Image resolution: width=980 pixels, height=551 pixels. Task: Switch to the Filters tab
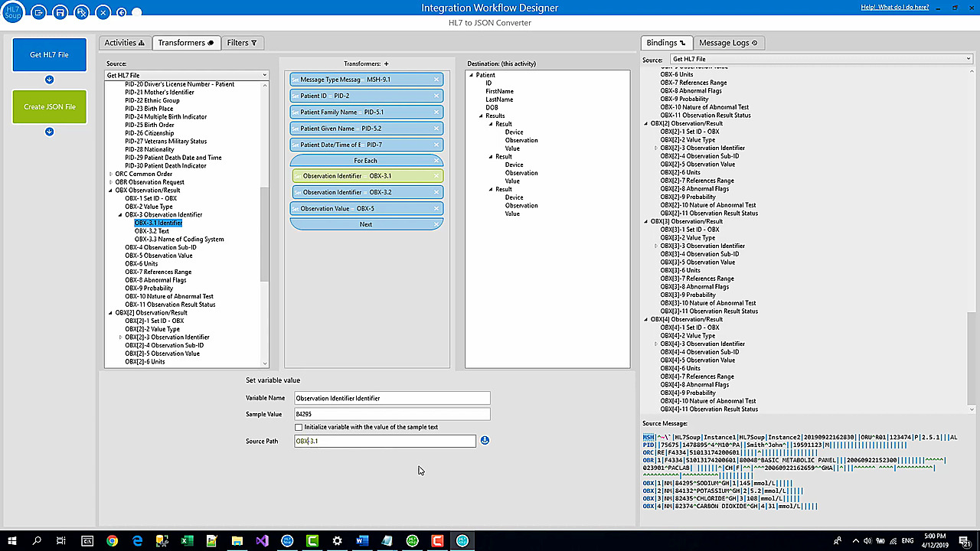click(x=241, y=43)
